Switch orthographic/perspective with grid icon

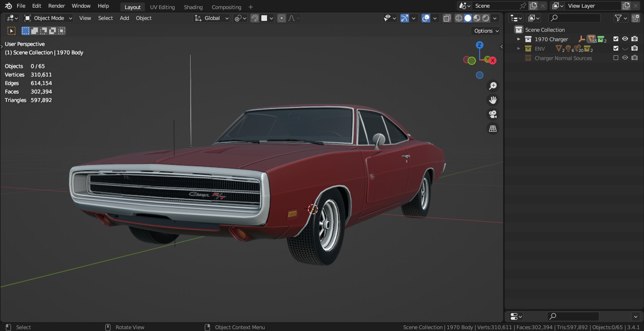493,128
